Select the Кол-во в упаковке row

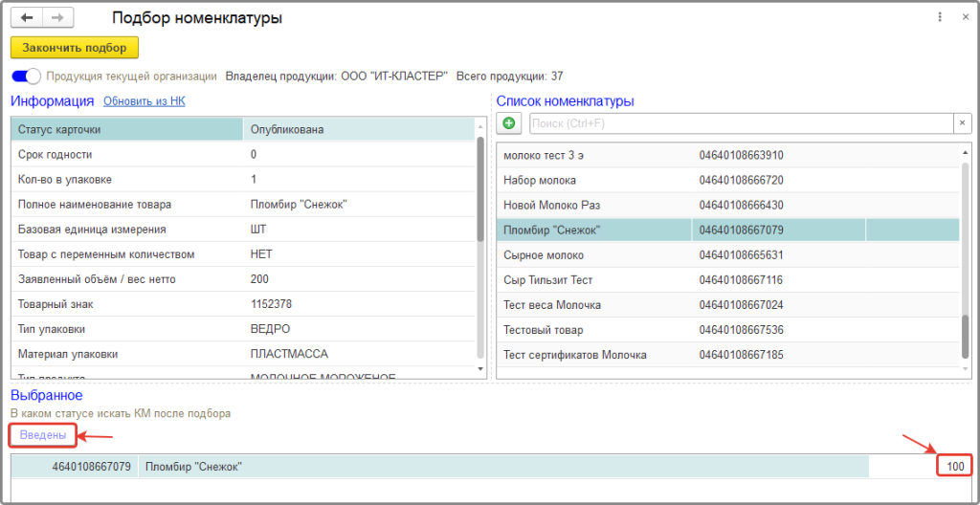pos(242,180)
